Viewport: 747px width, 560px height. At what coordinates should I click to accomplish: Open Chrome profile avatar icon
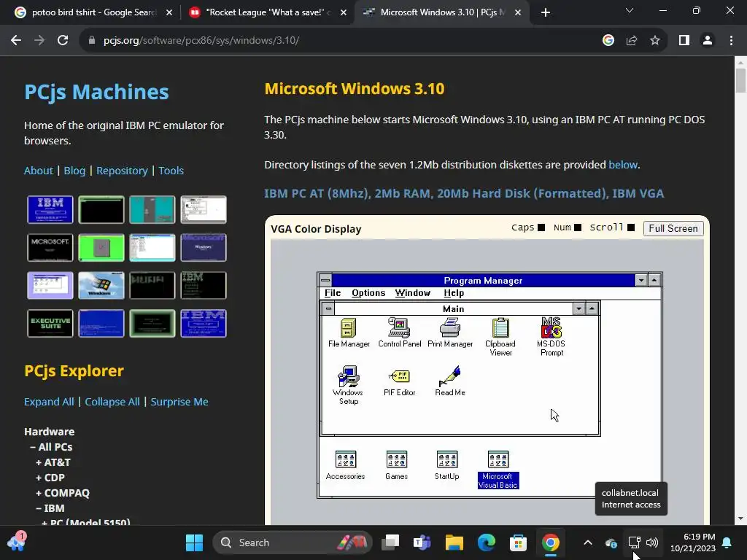[708, 41]
